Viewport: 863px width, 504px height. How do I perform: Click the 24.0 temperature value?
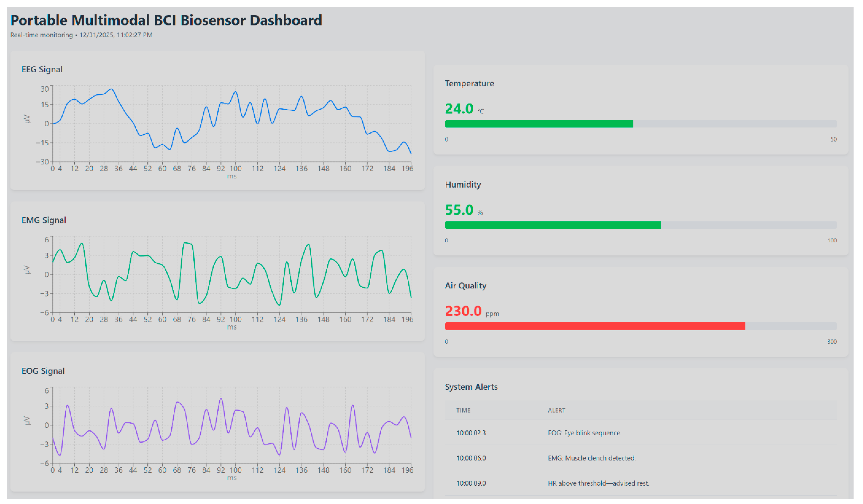tap(459, 109)
